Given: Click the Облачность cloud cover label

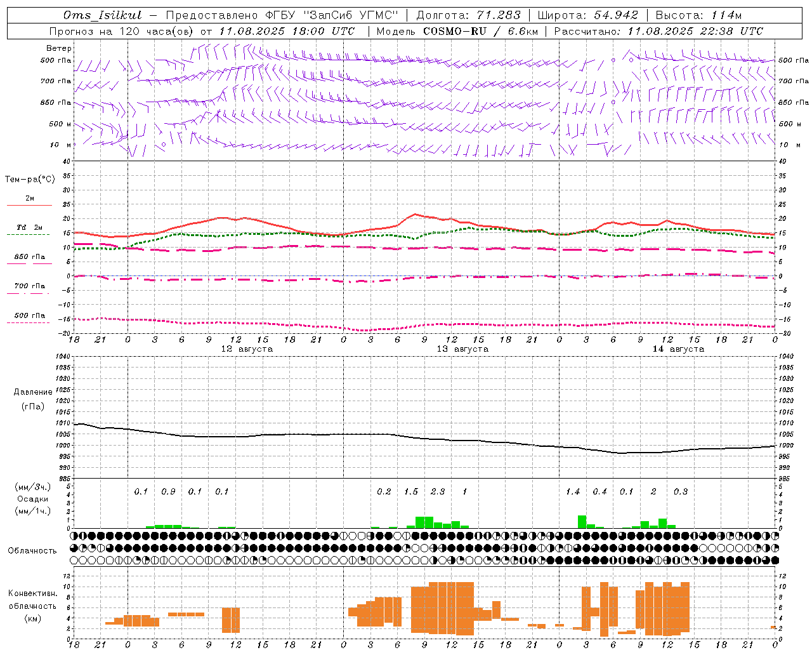Looking at the screenshot, I should [x=32, y=551].
